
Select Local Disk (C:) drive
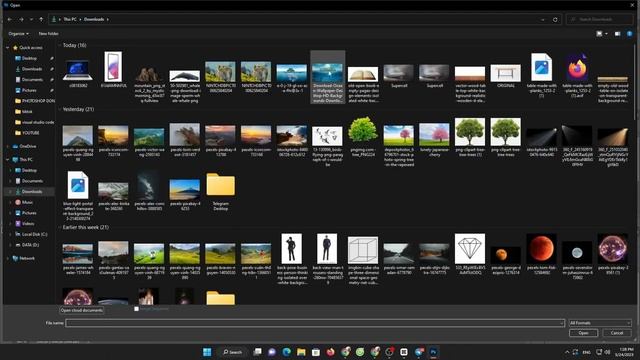pyautogui.click(x=31, y=234)
